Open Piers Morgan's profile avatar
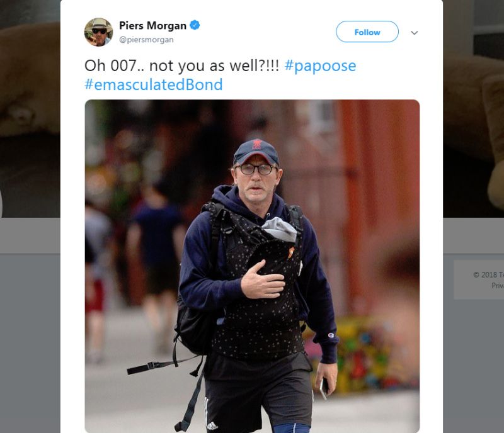This screenshot has width=504, height=433. (99, 32)
